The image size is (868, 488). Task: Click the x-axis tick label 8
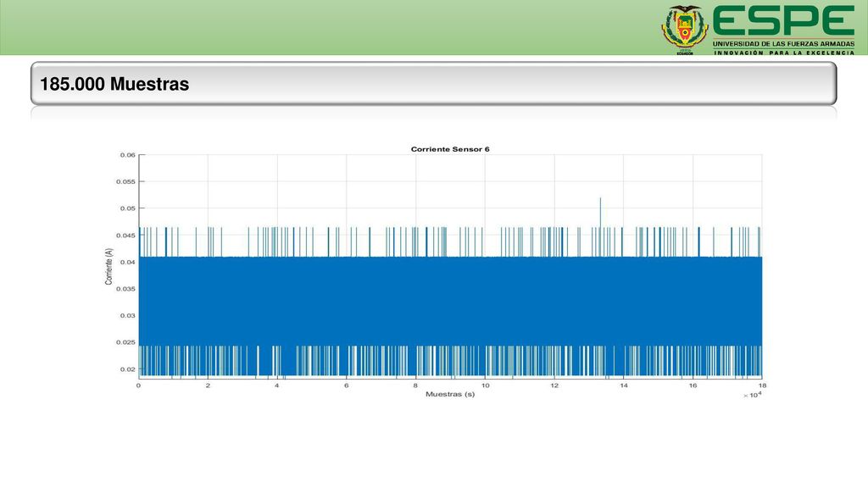(415, 385)
